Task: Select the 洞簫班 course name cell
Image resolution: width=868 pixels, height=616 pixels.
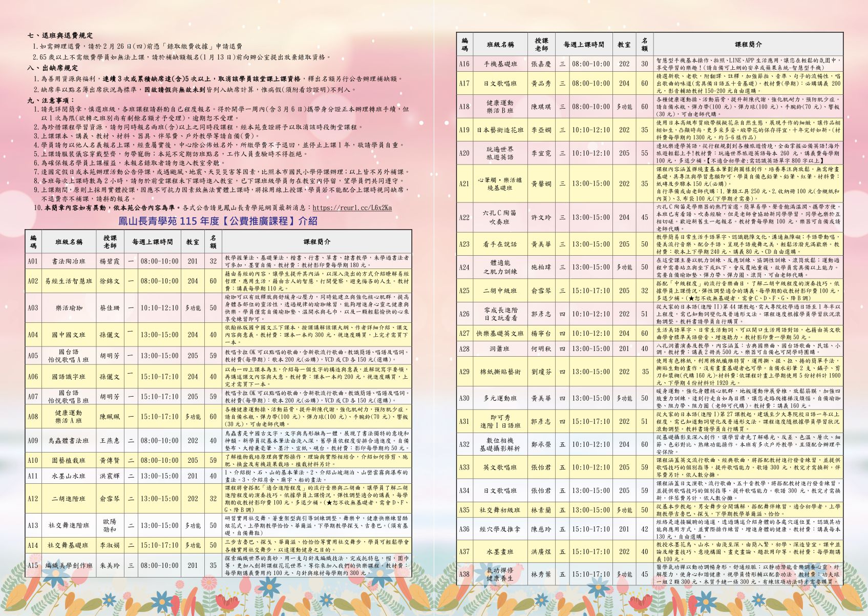Action: click(x=500, y=348)
